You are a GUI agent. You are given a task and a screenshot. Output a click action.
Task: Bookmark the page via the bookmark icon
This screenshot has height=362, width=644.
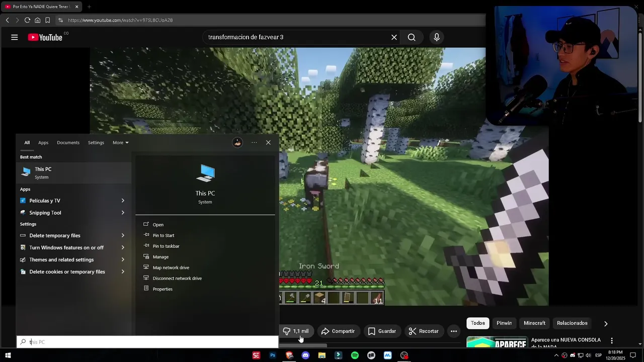[x=47, y=20]
